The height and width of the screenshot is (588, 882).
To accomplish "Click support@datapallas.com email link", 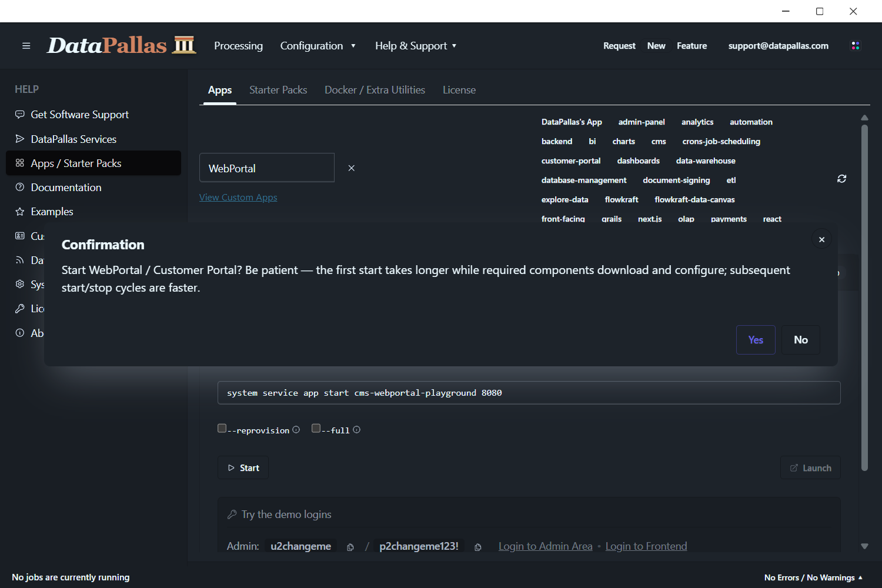I will click(x=779, y=46).
